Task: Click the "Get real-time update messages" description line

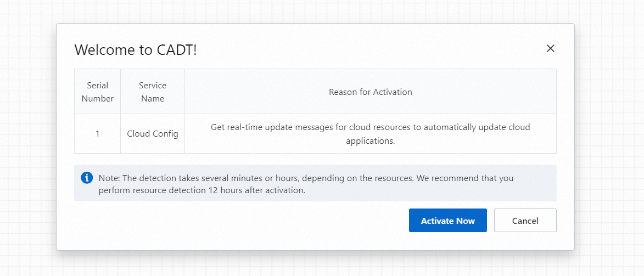Action: click(370, 127)
